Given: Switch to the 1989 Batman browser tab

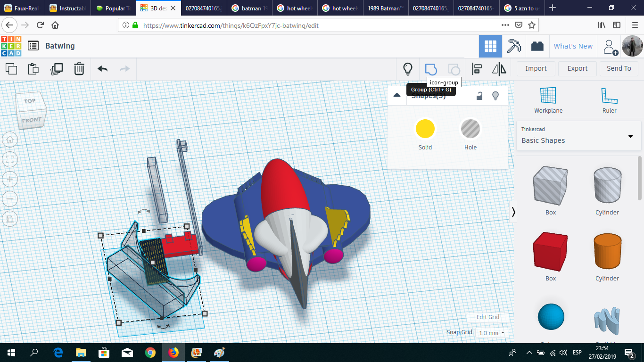Looking at the screenshot, I should click(x=385, y=8).
